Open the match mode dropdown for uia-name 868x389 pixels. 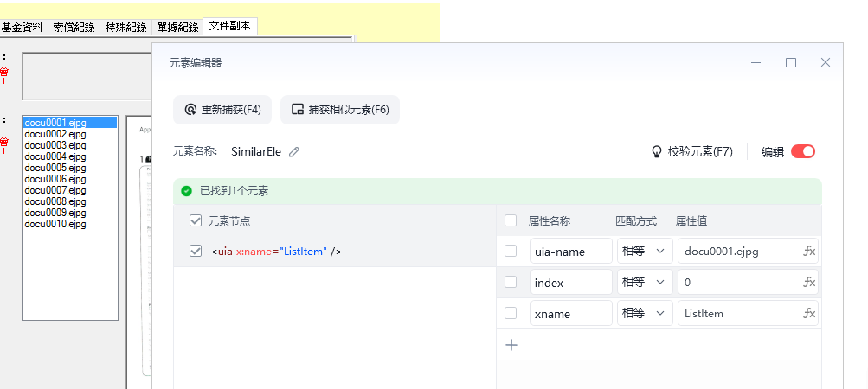pos(645,252)
